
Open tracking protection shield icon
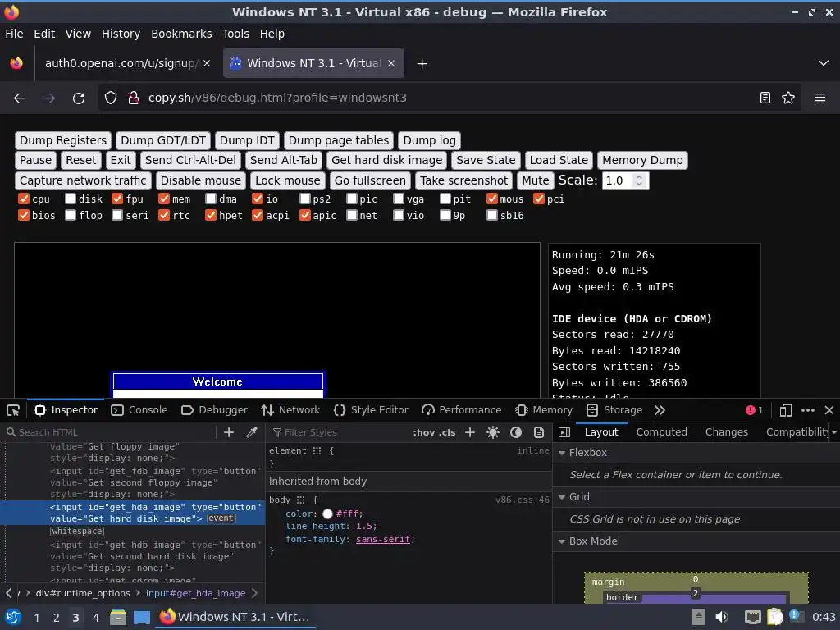click(111, 98)
